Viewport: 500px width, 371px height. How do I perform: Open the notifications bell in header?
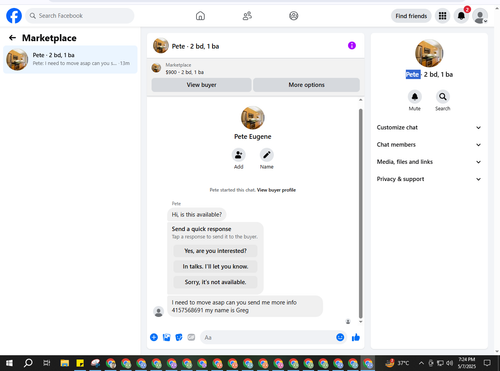(461, 16)
